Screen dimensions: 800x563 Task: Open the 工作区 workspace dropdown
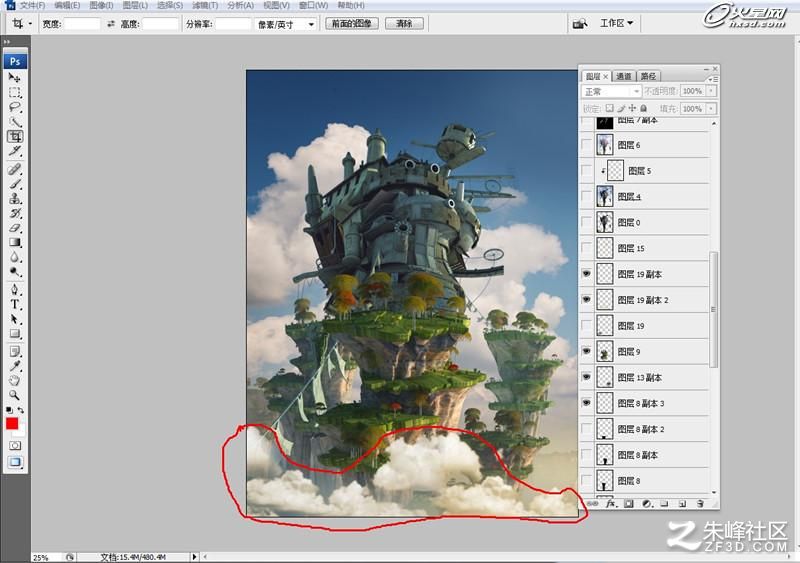click(616, 23)
